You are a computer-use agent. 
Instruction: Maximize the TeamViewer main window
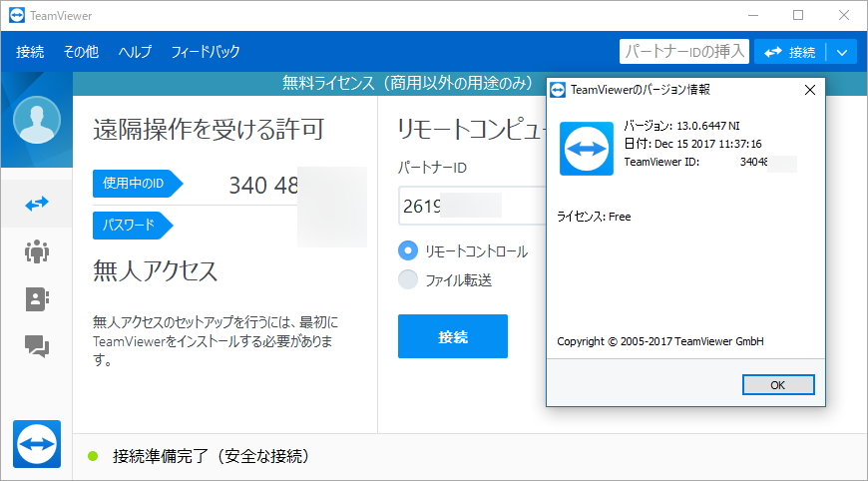pos(798,16)
